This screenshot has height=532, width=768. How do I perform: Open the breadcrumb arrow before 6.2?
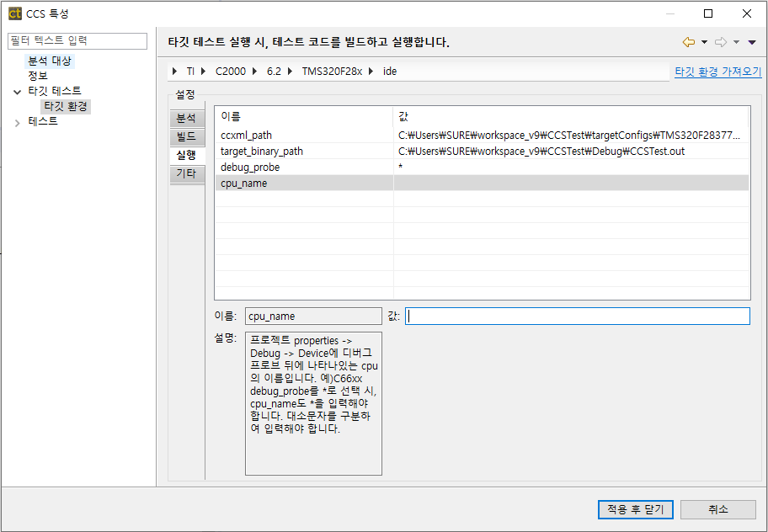(255, 72)
